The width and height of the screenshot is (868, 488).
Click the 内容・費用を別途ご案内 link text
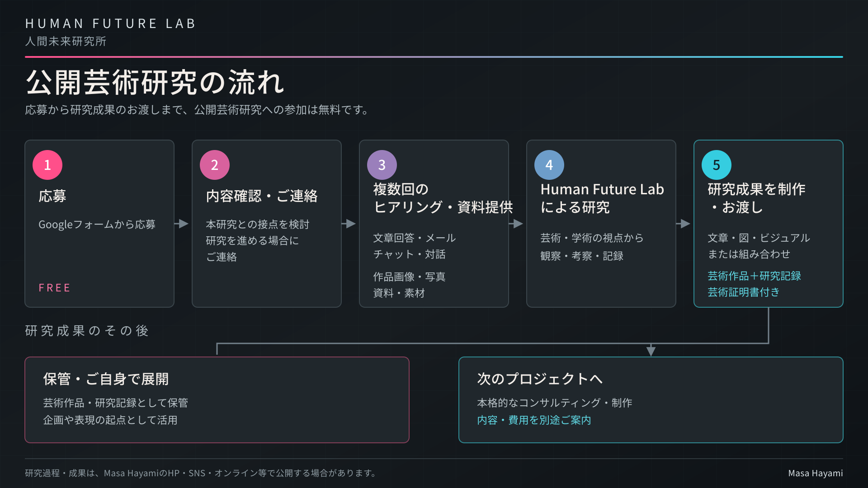click(x=534, y=420)
